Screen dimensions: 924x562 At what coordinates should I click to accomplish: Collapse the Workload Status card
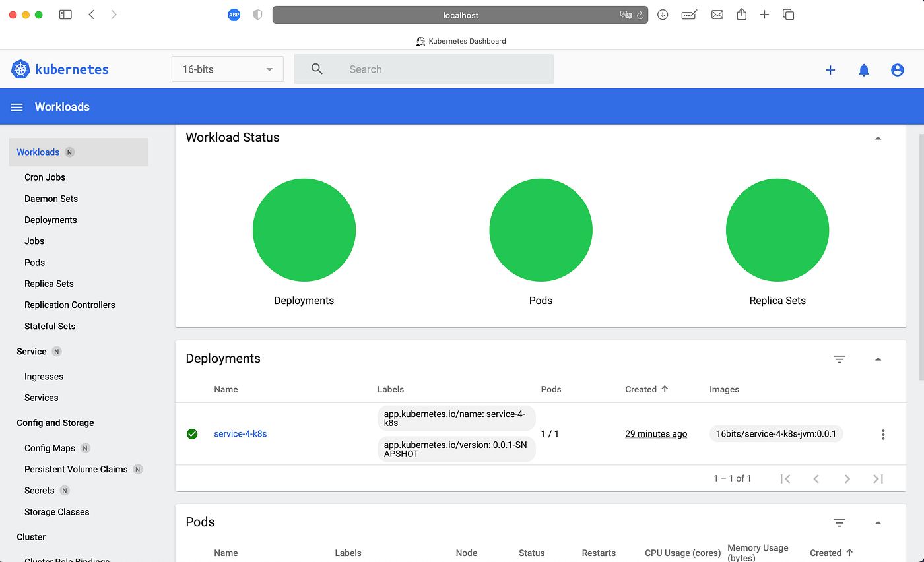point(878,138)
